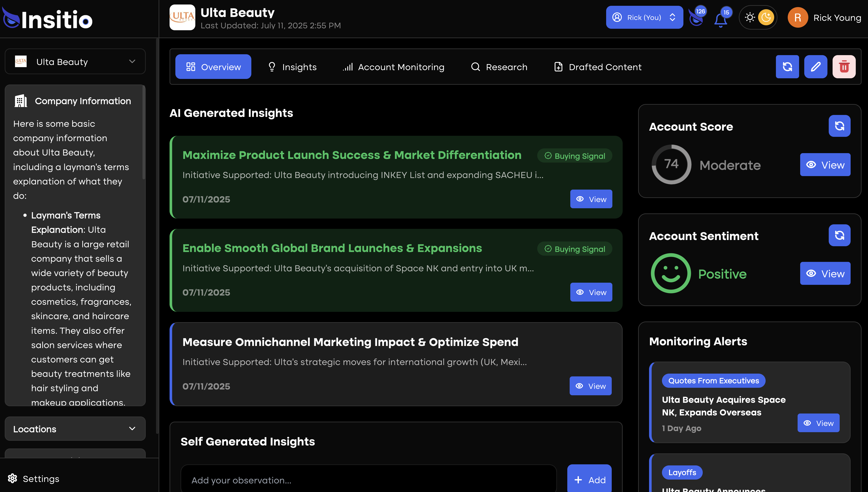The width and height of the screenshot is (868, 492).
Task: Click the refresh icon in tab toolbar
Action: click(787, 66)
